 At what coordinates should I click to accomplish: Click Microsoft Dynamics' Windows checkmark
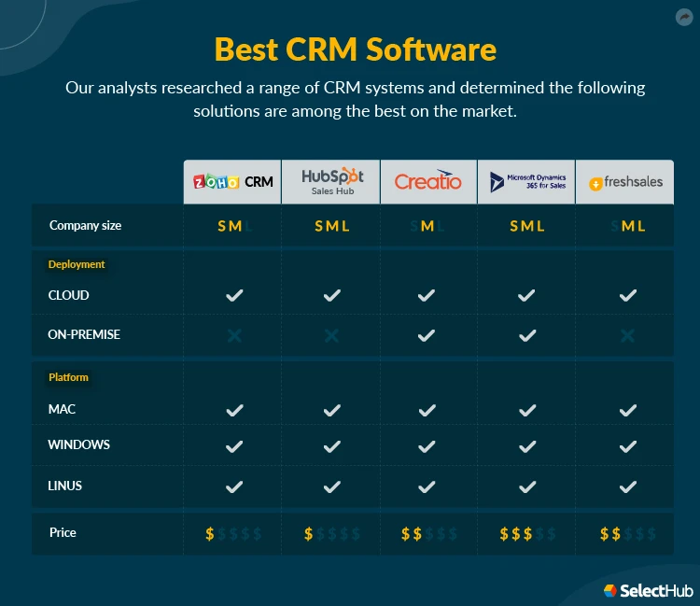tap(527, 446)
